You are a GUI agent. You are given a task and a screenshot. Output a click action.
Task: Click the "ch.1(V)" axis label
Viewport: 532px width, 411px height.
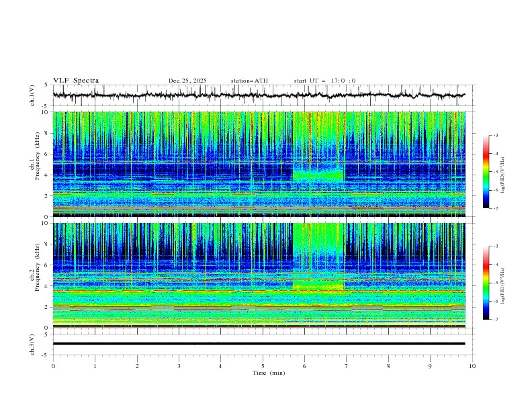coord(32,95)
